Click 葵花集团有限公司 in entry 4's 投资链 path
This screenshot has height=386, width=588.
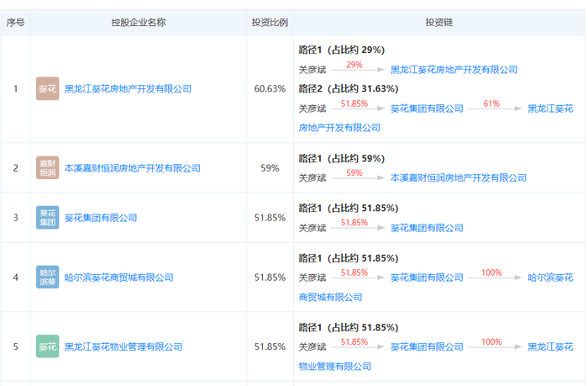pyautogui.click(x=427, y=278)
